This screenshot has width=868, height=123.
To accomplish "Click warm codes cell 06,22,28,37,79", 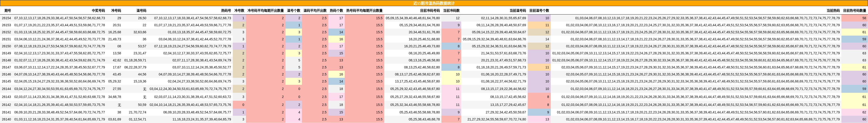I will 135,67.
